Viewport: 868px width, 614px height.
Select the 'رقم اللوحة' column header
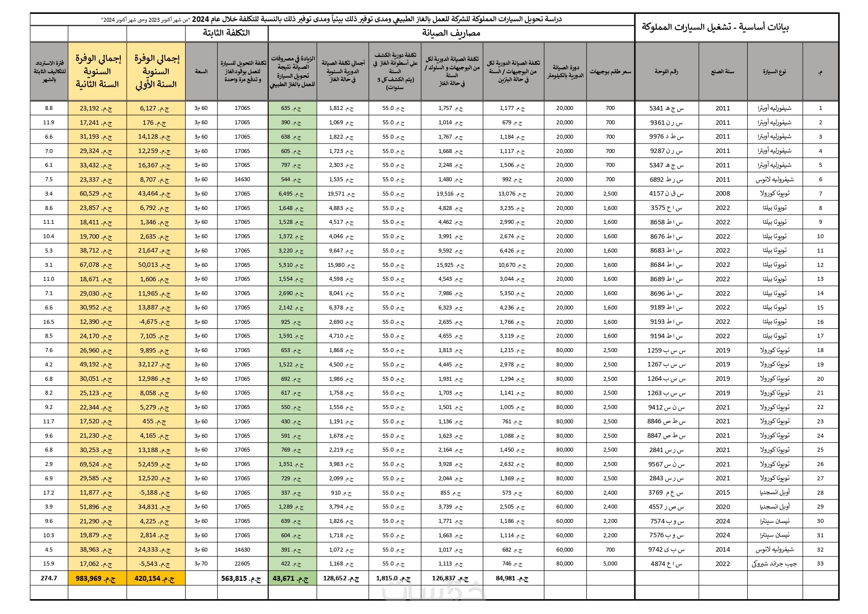click(666, 72)
